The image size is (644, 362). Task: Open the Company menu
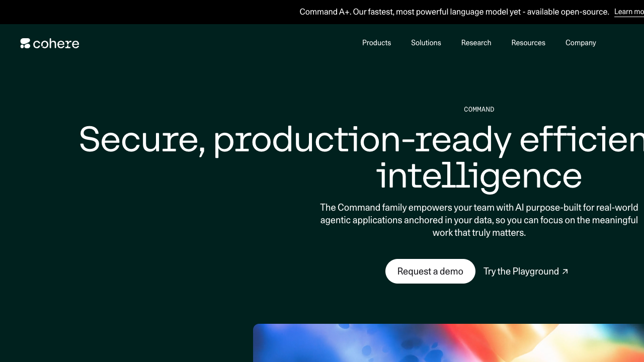point(581,43)
